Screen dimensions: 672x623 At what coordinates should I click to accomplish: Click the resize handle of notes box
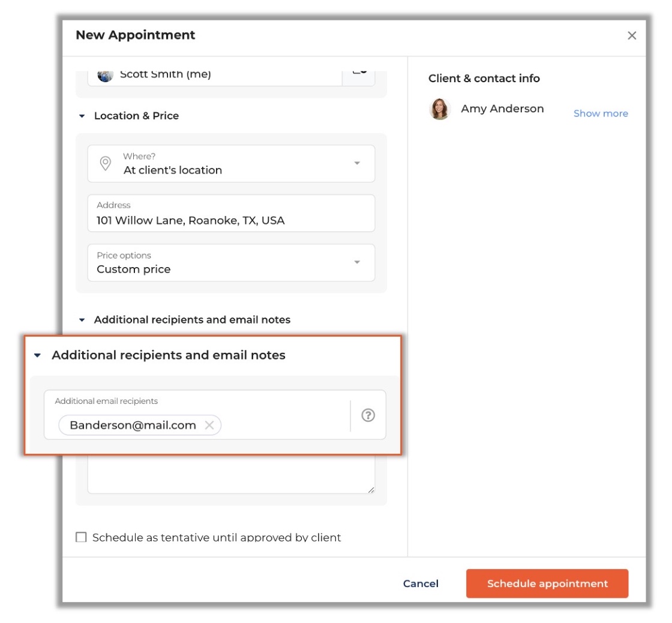[x=371, y=490]
